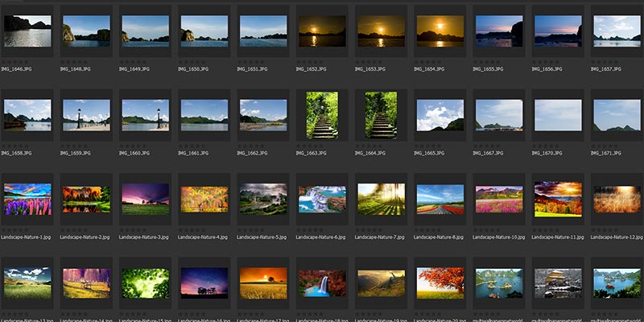The image size is (644, 322).
Task: Select the IMG_1654.JPG thumbnail
Action: click(x=440, y=31)
